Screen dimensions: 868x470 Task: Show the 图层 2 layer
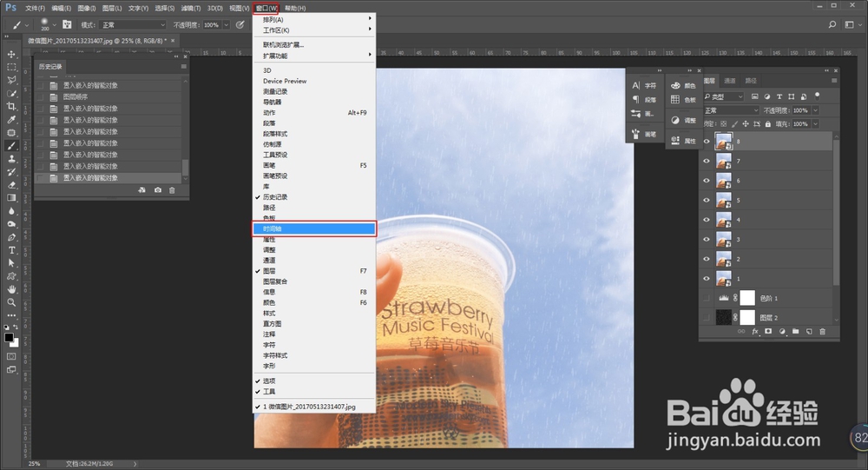click(707, 318)
